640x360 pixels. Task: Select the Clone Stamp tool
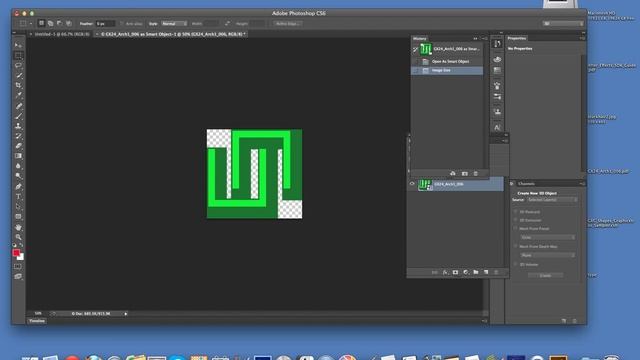coord(18,126)
